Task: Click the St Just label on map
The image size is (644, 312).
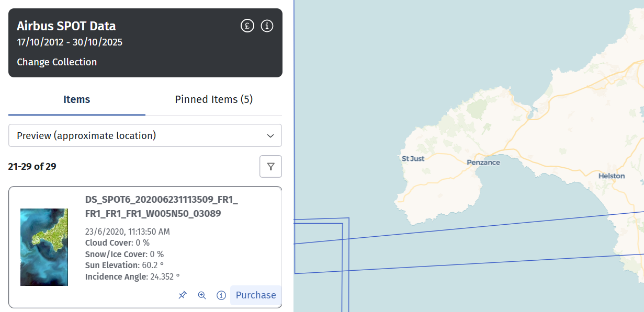Action: [413, 158]
